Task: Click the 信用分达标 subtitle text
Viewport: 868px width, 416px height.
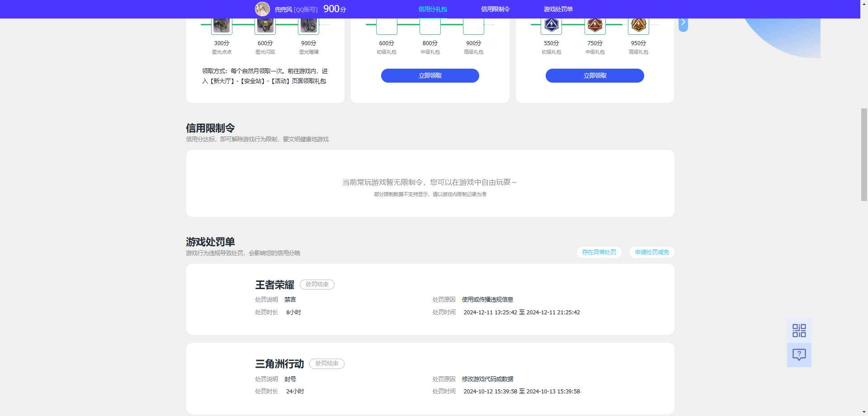Action: click(257, 139)
